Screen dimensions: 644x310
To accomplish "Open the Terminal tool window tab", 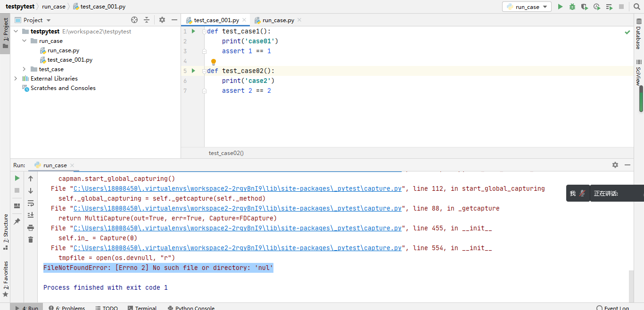I will [x=141, y=308].
